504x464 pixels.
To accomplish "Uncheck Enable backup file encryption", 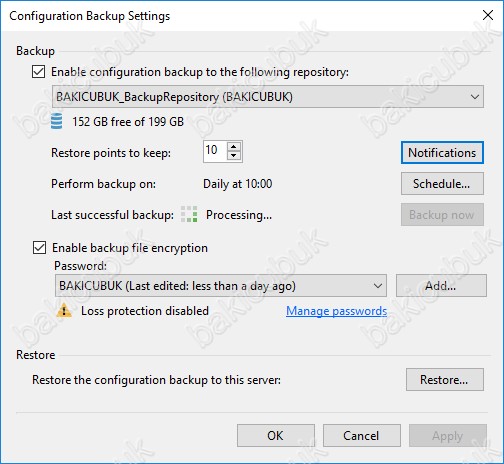I will (39, 248).
